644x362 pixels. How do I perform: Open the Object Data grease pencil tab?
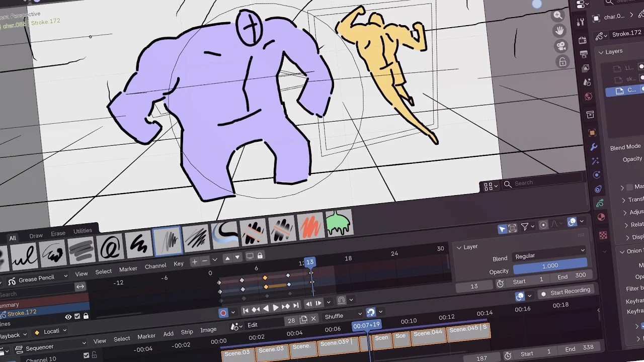(x=599, y=204)
